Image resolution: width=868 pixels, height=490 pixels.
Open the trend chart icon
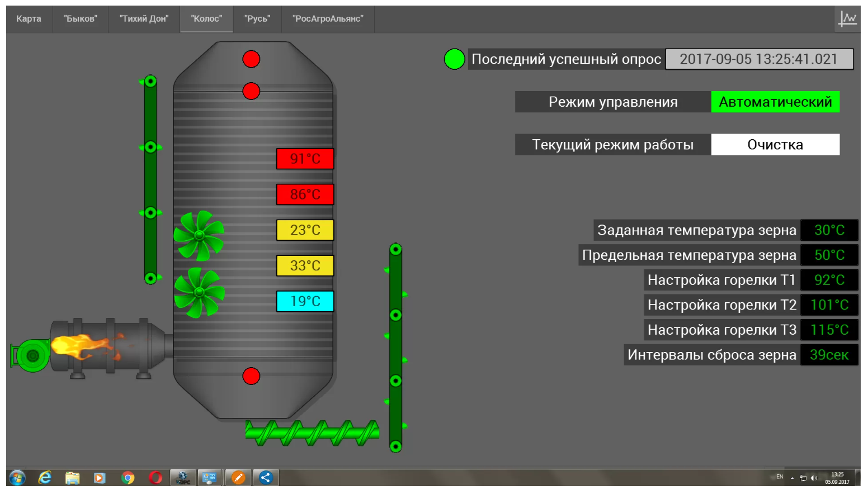[x=847, y=19]
